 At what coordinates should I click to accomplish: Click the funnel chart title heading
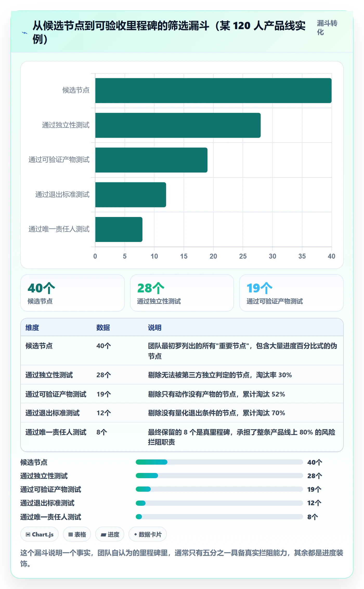coord(169,32)
